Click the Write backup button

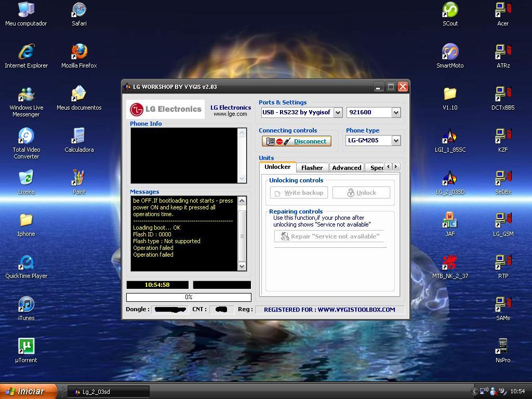click(x=299, y=193)
